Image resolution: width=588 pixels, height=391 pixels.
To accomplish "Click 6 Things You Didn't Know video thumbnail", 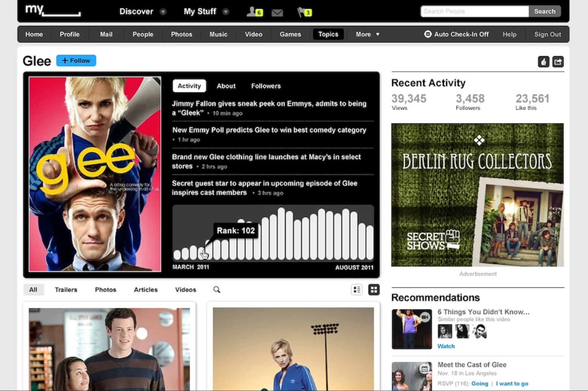I will 412,329.
